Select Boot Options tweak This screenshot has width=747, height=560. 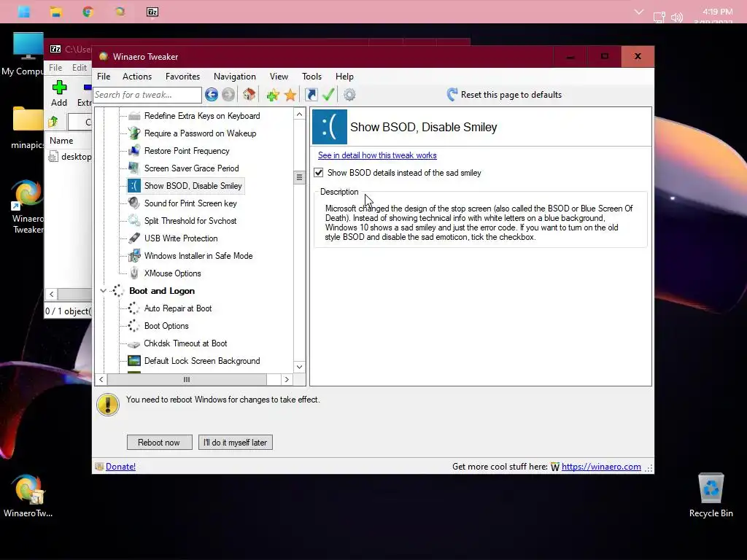[x=166, y=326]
